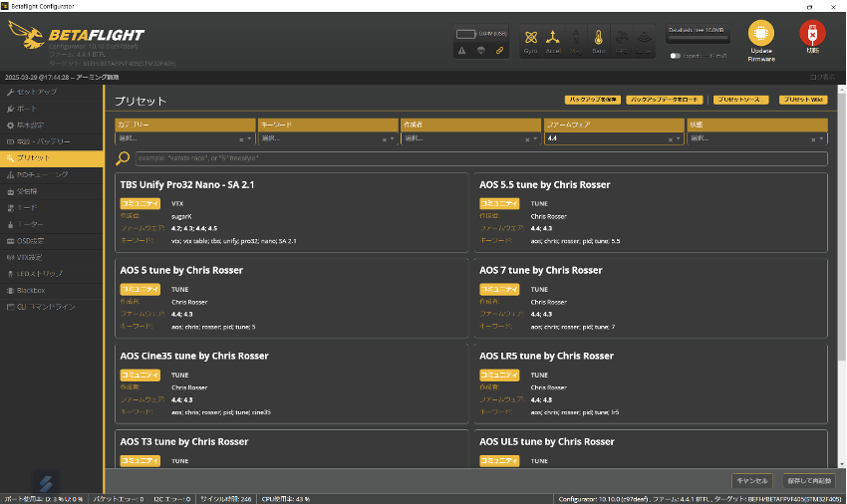The image size is (847, 504).
Task: Open the ファームウェア dropdown showing 4.4
Action: pos(614,138)
